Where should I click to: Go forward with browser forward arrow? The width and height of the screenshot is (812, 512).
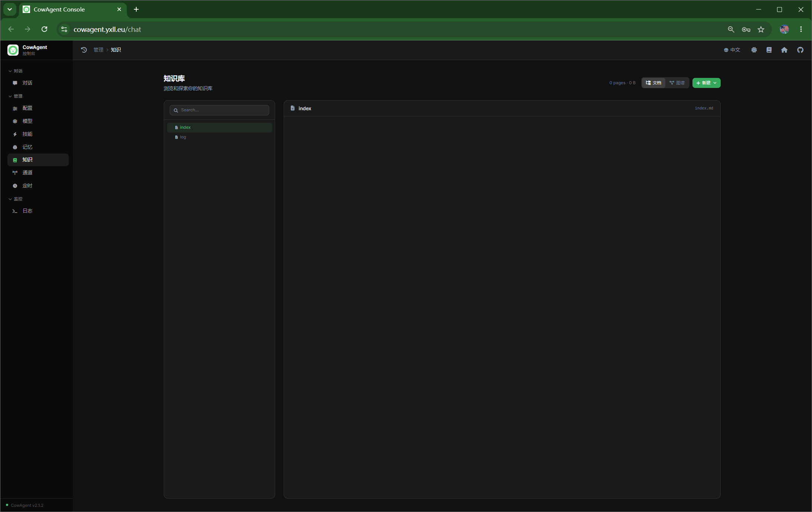[27, 29]
